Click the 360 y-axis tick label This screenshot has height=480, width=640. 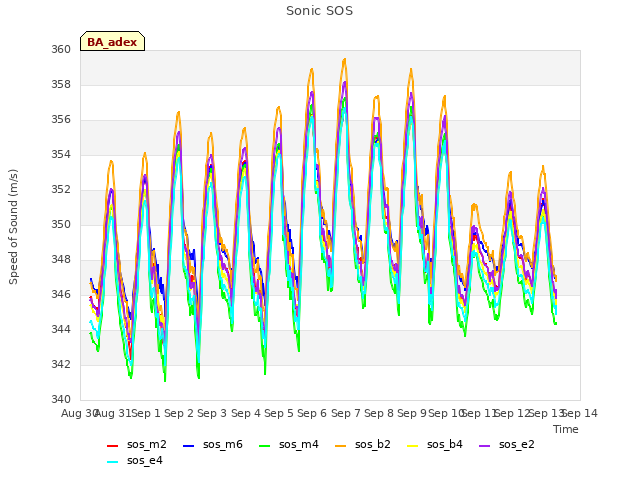point(61,49)
